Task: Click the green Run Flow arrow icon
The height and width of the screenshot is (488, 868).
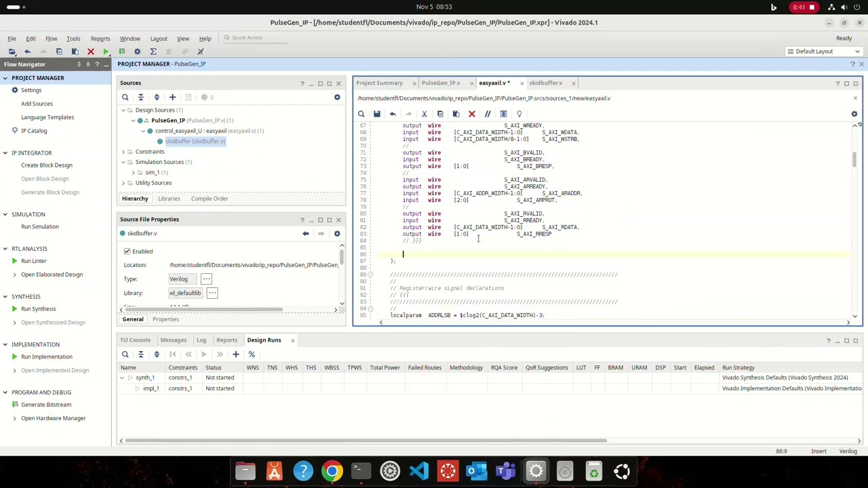Action: coord(106,52)
